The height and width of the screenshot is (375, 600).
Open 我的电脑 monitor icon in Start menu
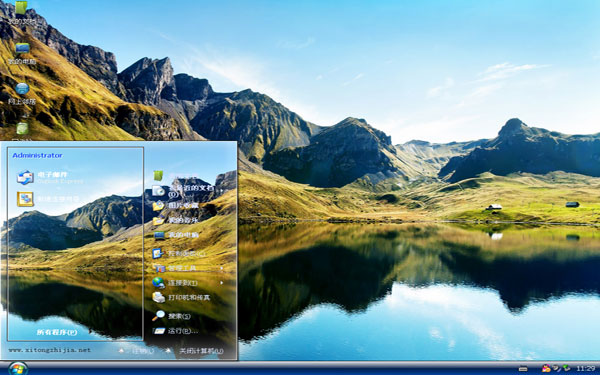click(159, 235)
